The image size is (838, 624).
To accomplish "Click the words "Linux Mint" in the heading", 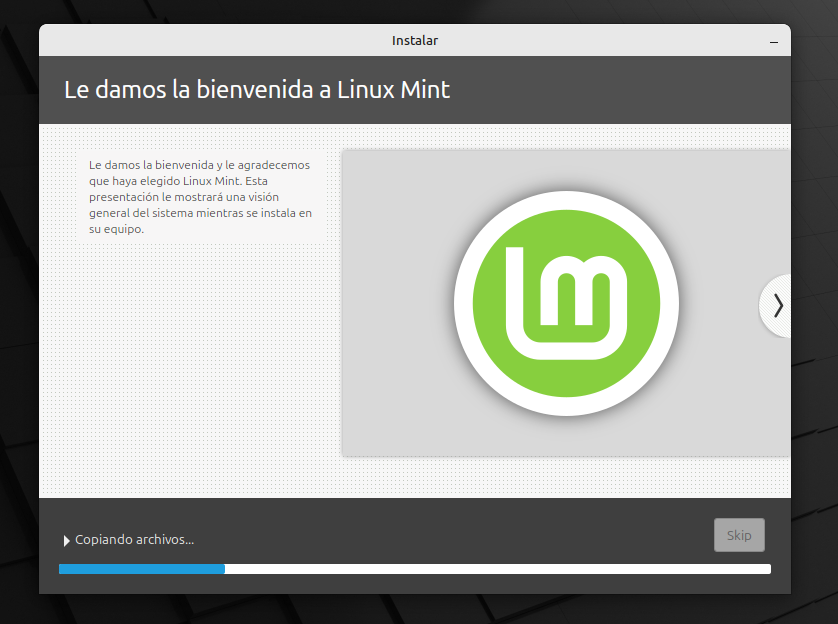I will (395, 90).
